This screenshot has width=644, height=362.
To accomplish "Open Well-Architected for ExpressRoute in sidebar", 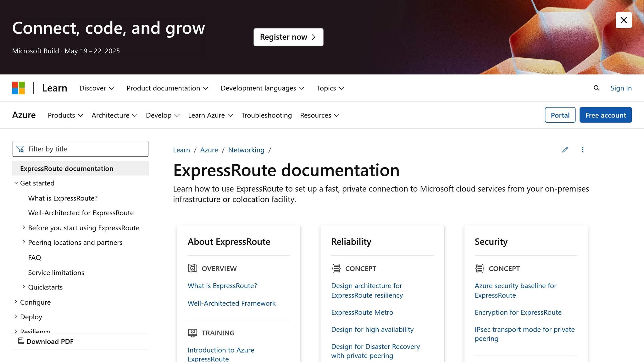I will (81, 213).
